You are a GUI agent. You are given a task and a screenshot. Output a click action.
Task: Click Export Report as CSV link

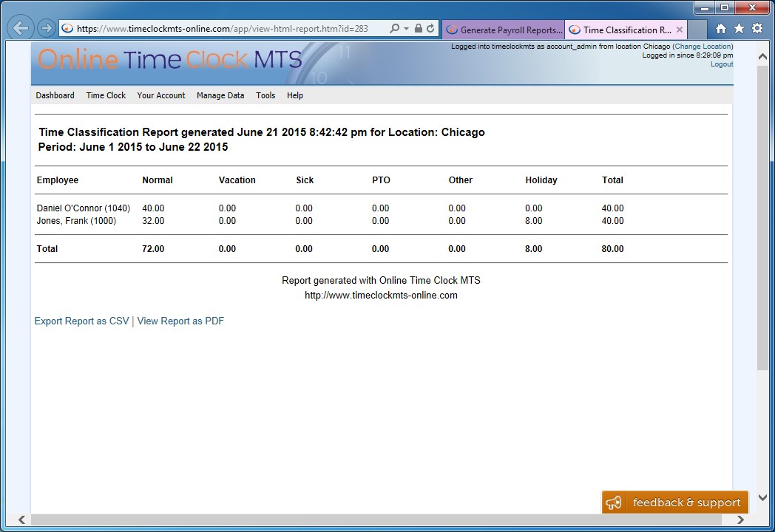[81, 321]
